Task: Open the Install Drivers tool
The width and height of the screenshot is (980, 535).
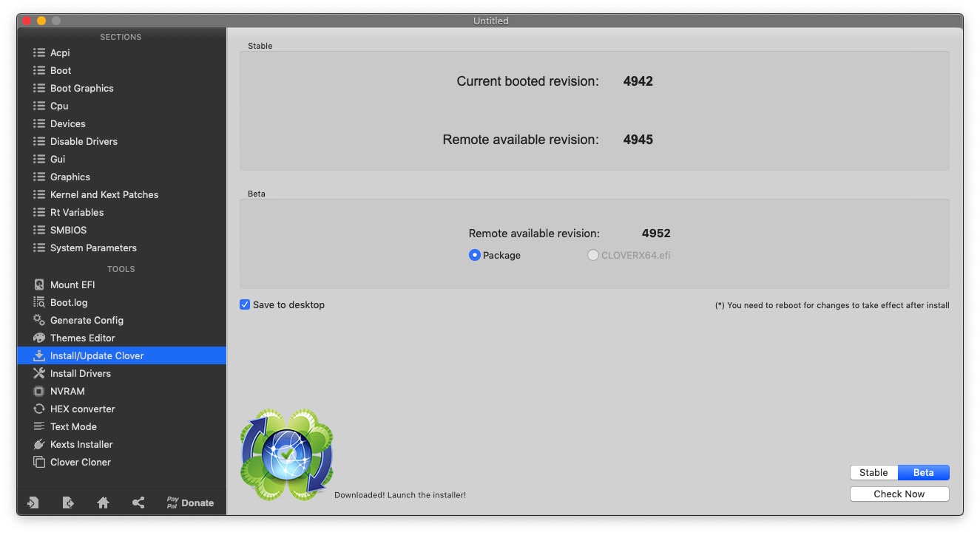Action: tap(80, 373)
